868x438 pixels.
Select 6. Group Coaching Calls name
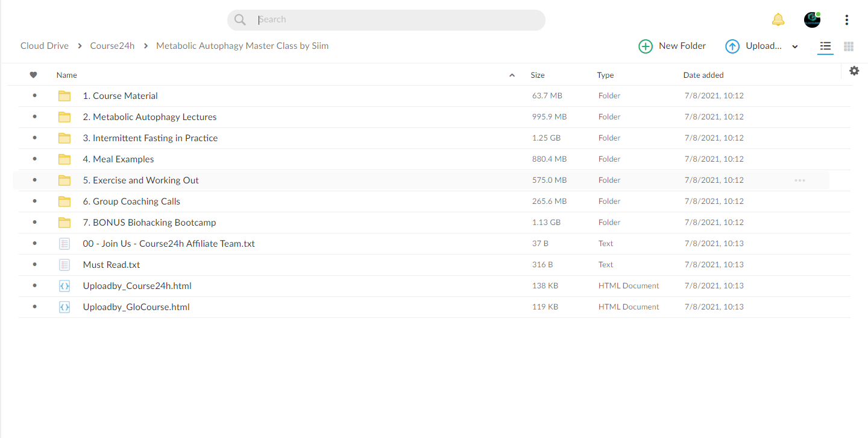(x=131, y=202)
